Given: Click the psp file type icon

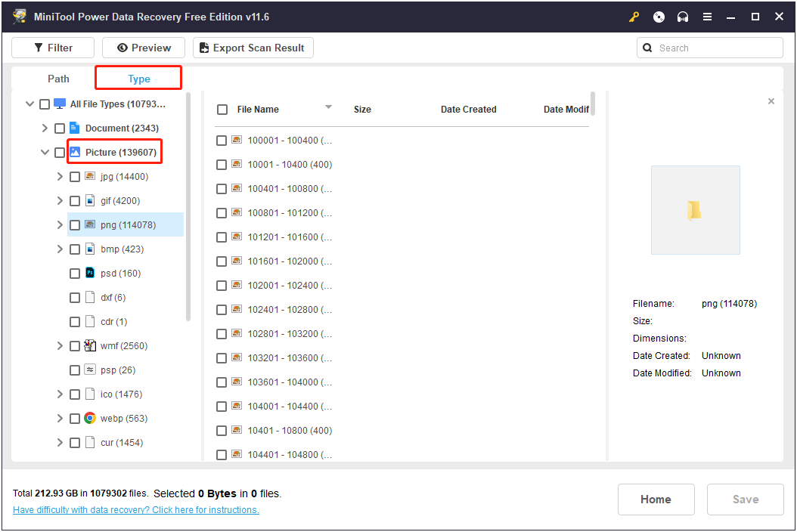Looking at the screenshot, I should [90, 370].
